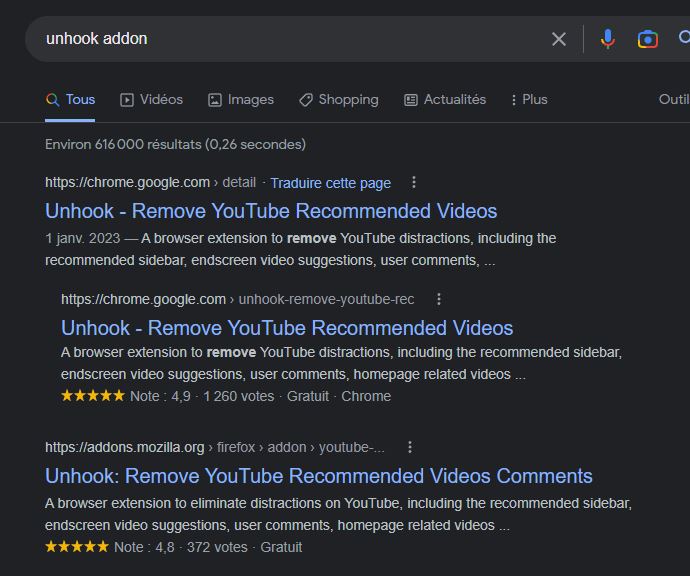The width and height of the screenshot is (690, 576).
Task: Click Traduire cette page link
Action: pos(330,183)
